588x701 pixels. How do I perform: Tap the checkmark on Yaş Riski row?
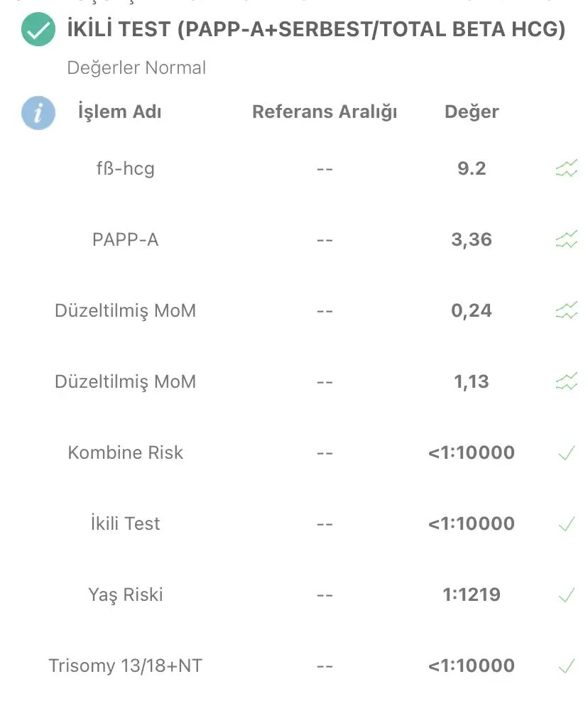(567, 594)
